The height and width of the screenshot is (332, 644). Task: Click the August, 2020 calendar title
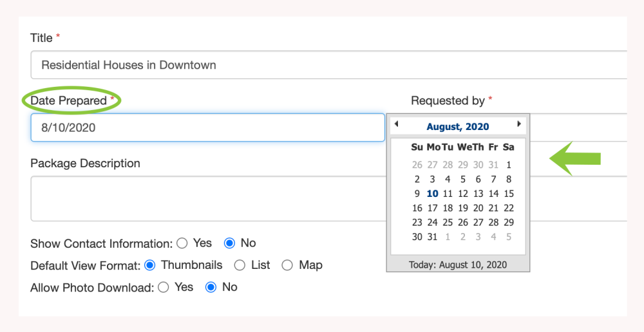coord(457,127)
